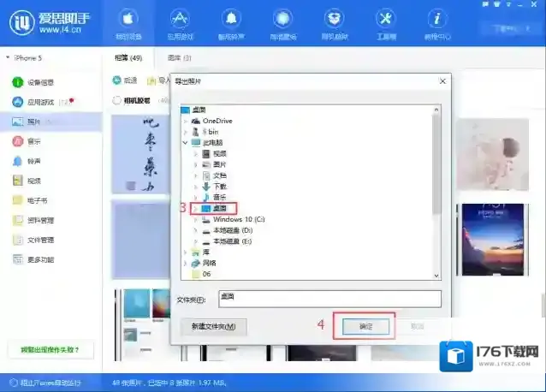This screenshot has width=546, height=392.
Task: Click the 文件夹(F) folder name input field
Action: [x=329, y=299]
